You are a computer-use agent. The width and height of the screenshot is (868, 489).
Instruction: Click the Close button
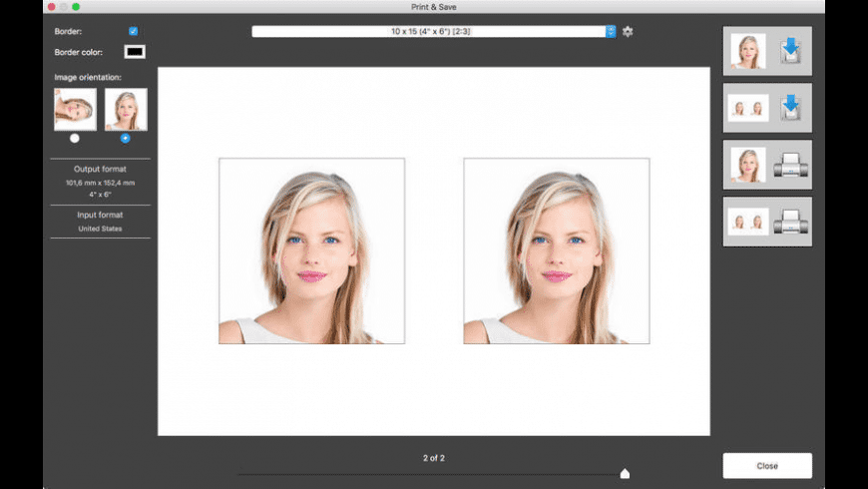coord(767,466)
